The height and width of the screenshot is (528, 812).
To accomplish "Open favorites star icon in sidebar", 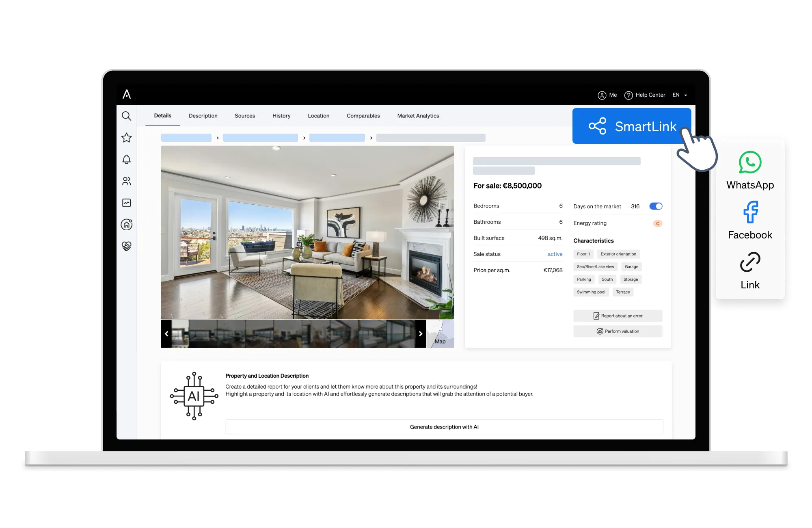I will pos(126,138).
